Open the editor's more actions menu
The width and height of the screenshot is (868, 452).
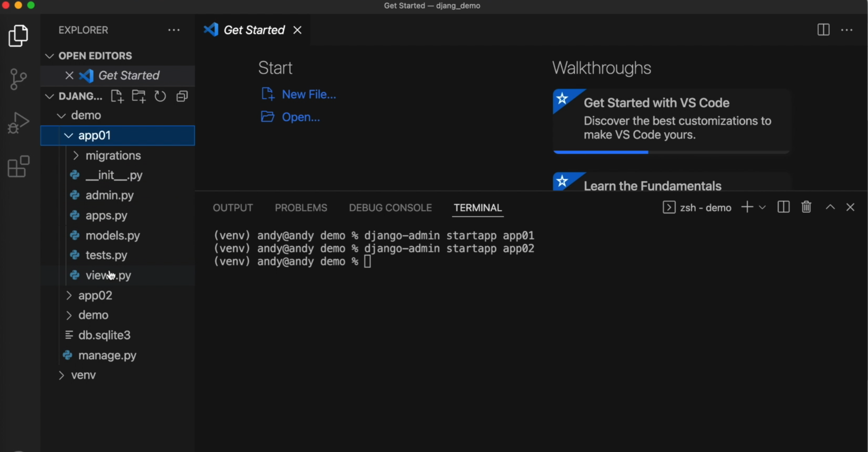pyautogui.click(x=847, y=30)
